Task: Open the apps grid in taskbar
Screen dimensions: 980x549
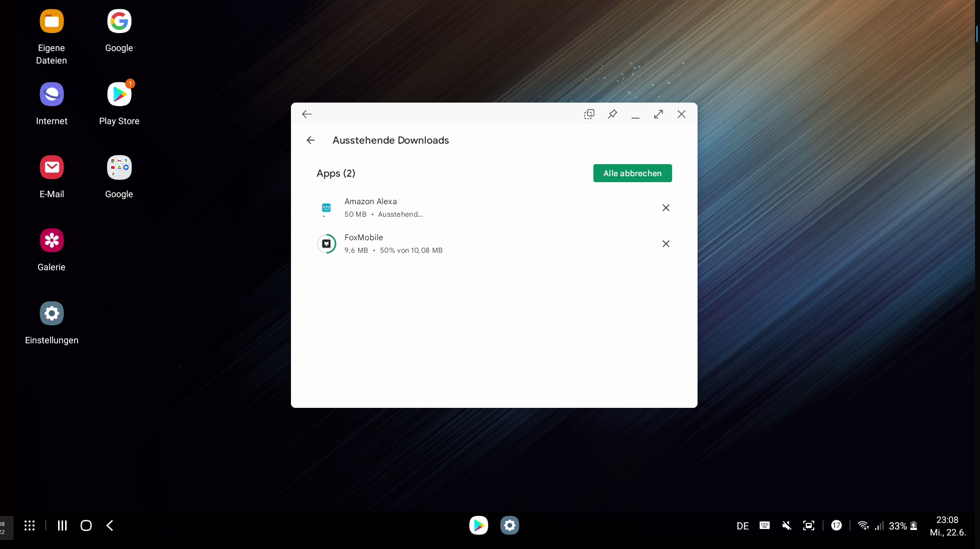Action: pyautogui.click(x=30, y=525)
